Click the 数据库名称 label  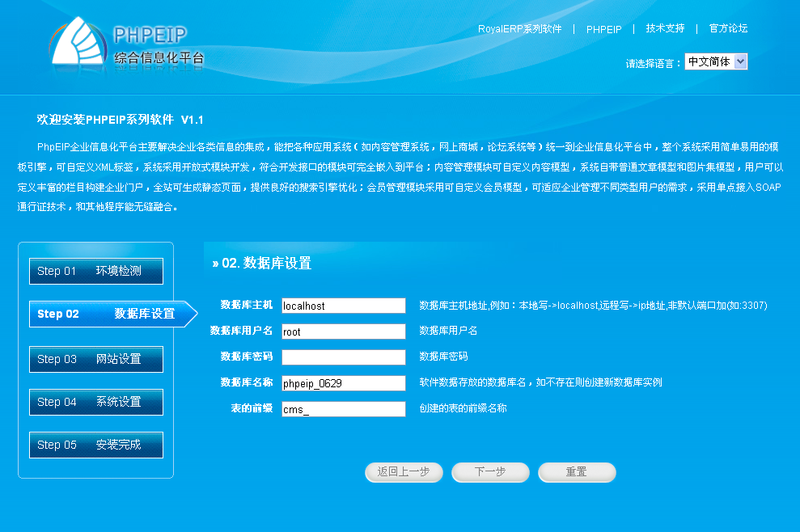[247, 382]
